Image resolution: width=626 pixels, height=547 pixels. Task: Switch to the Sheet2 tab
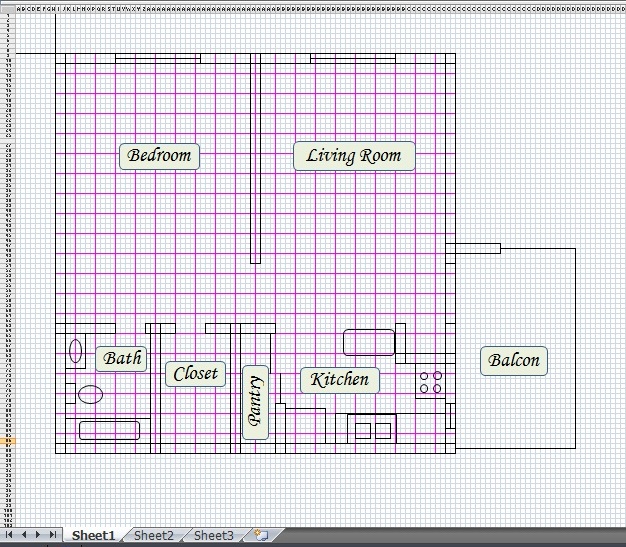tap(154, 535)
